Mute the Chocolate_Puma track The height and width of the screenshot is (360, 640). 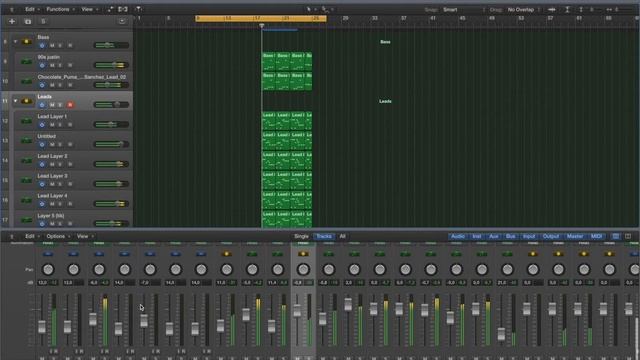click(x=52, y=85)
